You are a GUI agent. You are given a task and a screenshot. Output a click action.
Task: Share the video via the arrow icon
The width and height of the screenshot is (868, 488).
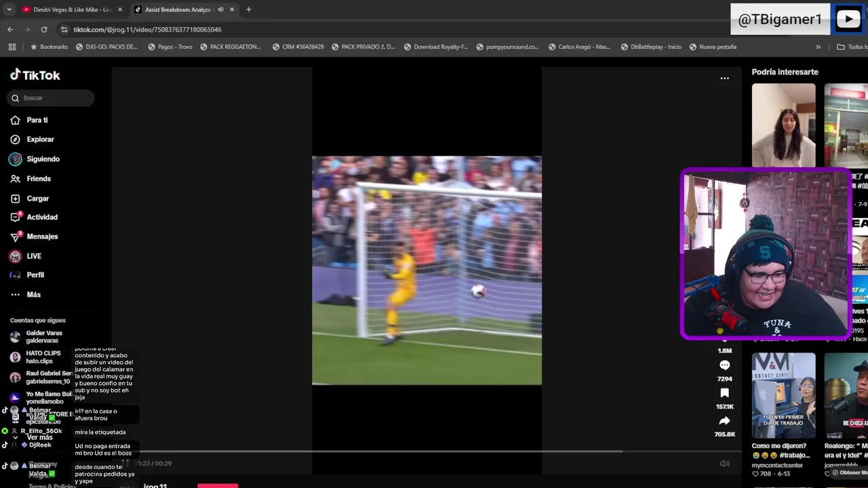tap(724, 421)
